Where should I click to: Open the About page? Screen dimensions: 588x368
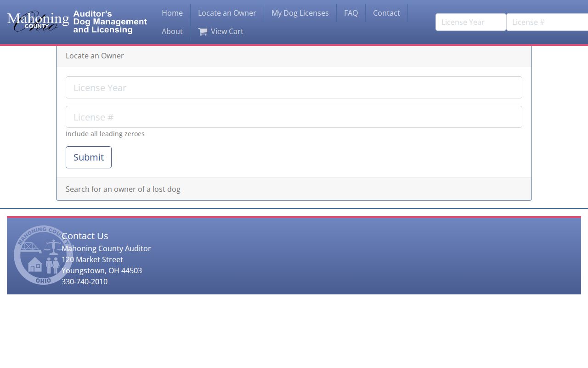point(172,31)
